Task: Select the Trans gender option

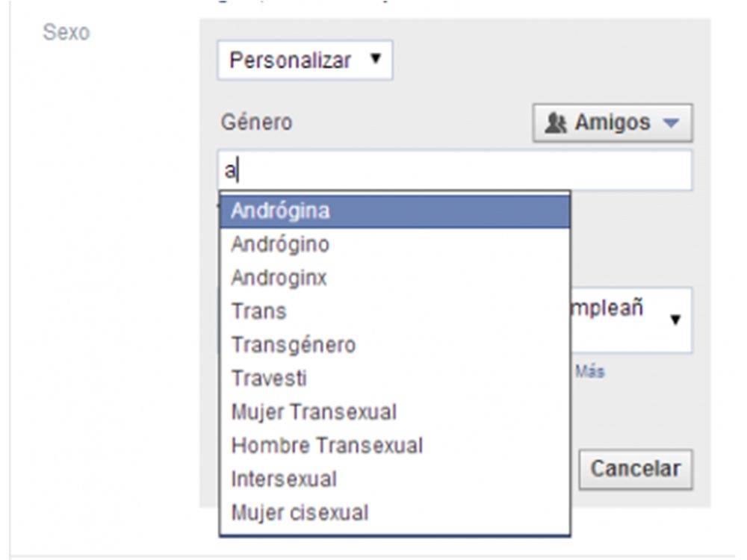Action: [x=395, y=311]
